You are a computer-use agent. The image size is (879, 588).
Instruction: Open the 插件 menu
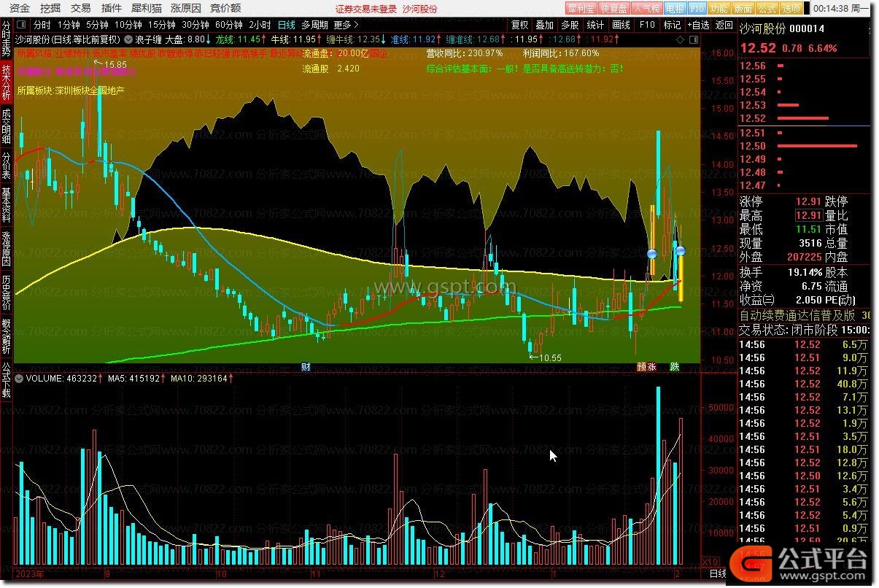click(112, 8)
